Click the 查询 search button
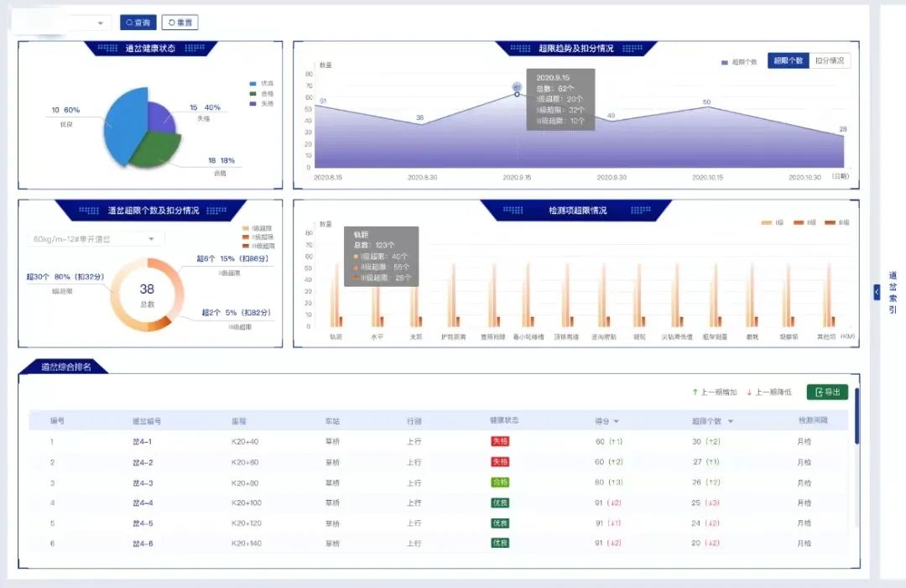The width and height of the screenshot is (906, 588). point(138,23)
